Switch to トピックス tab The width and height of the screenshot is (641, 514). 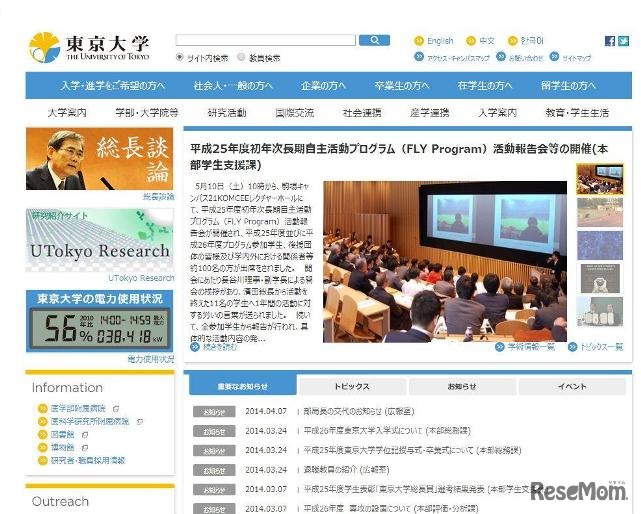point(352,386)
